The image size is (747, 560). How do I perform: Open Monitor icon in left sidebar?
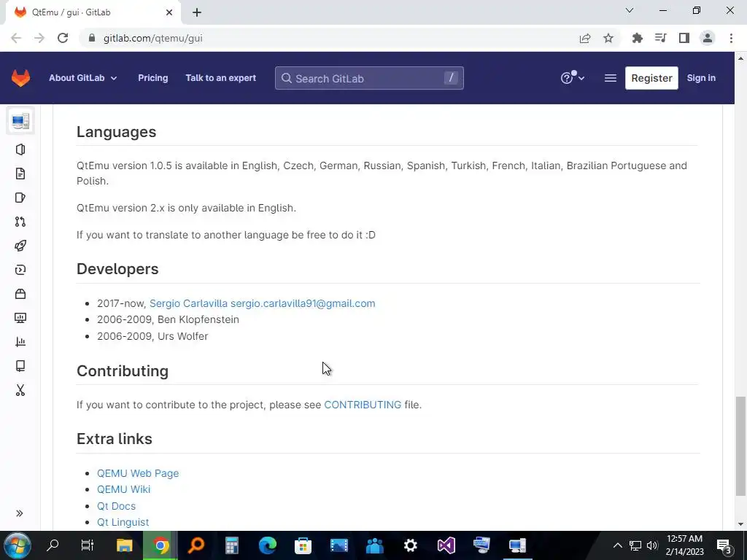[20, 318]
